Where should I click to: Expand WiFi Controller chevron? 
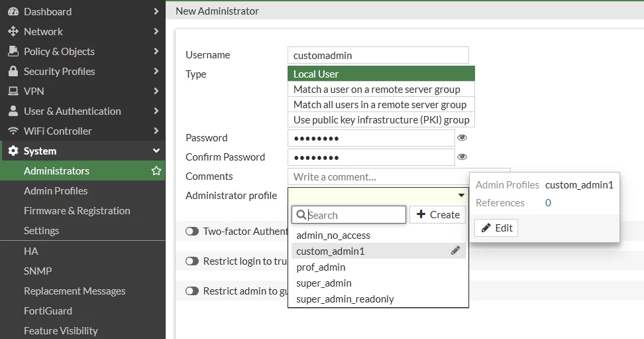pos(156,131)
